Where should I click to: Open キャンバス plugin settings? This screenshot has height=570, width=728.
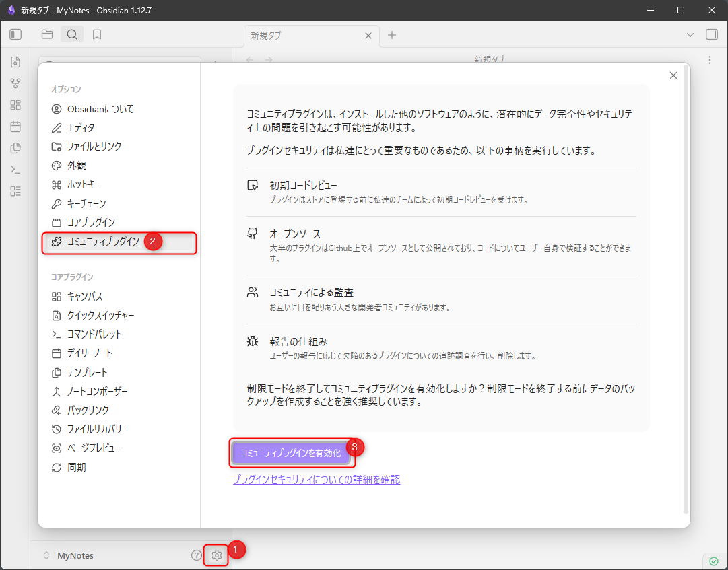coord(120,296)
